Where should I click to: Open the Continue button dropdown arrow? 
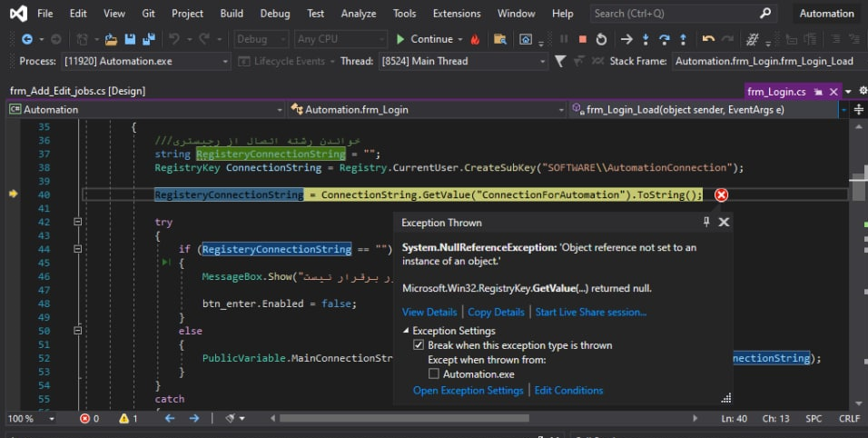[x=460, y=39]
